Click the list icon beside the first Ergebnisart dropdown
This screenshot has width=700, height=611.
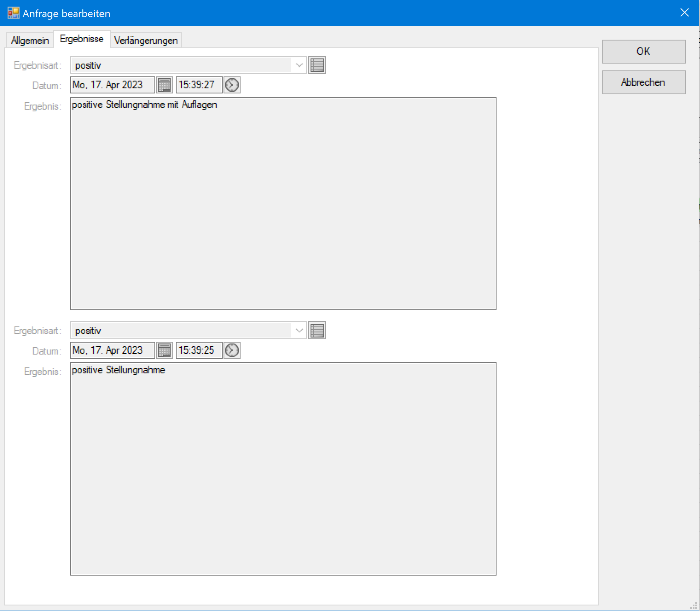tap(317, 65)
